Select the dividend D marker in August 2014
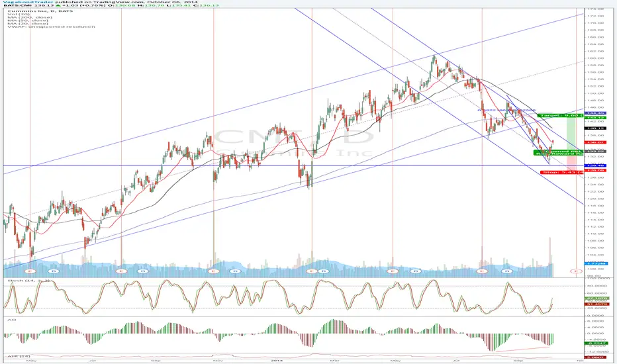 coord(507,271)
